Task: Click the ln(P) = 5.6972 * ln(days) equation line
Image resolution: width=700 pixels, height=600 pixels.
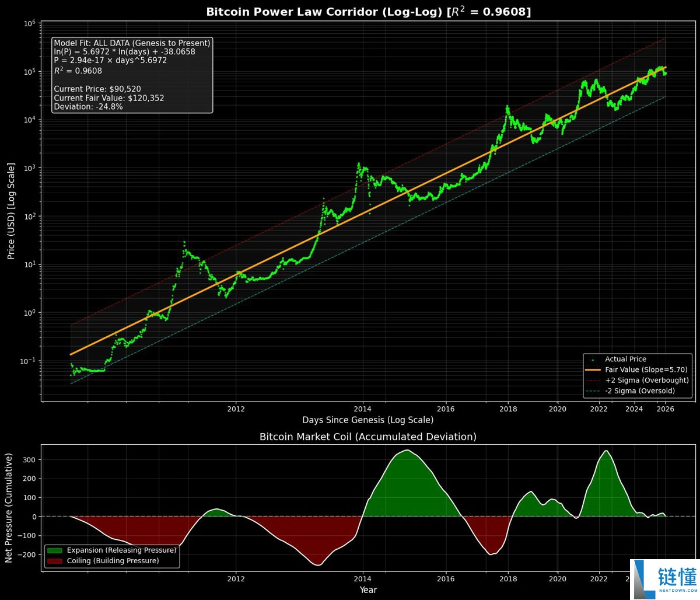Action: [x=124, y=52]
